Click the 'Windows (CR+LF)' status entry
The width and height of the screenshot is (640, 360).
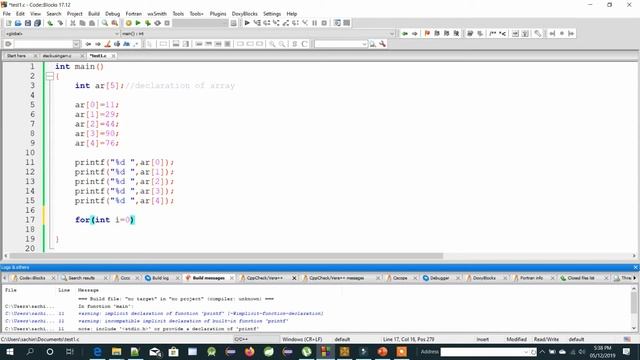tap(302, 339)
